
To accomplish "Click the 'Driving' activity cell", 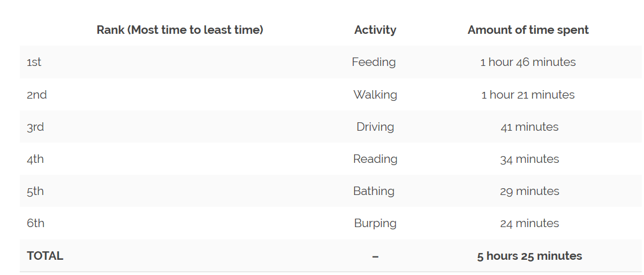I will pos(375,127).
